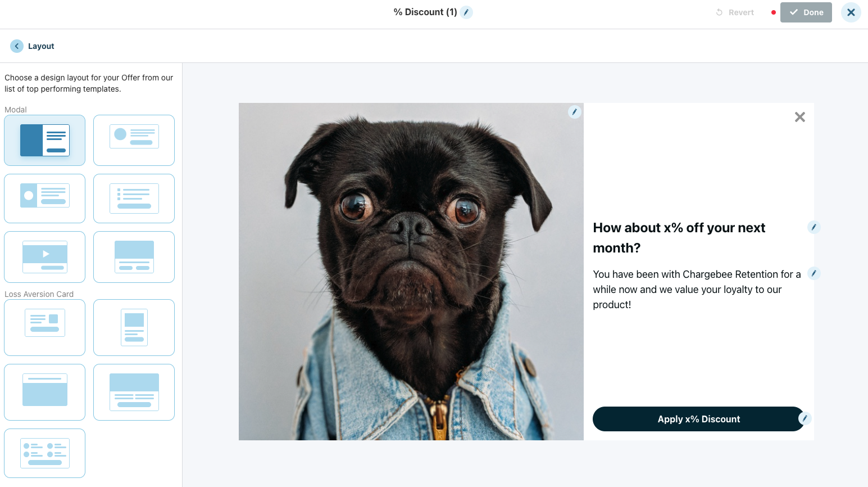Click the pencil icon beside the offer title
The height and width of the screenshot is (487, 868).
(x=466, y=12)
